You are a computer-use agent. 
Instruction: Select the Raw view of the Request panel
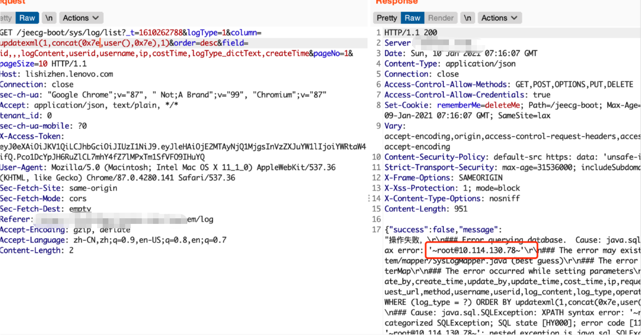point(27,18)
